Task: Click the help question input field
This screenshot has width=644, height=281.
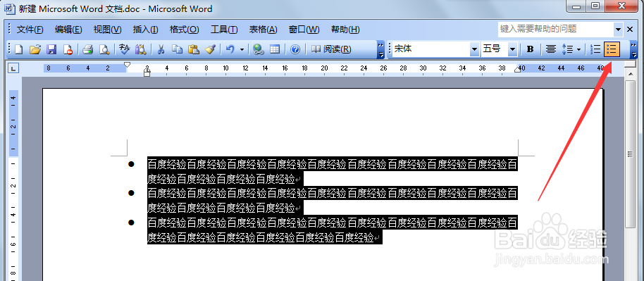Action: pyautogui.click(x=556, y=29)
